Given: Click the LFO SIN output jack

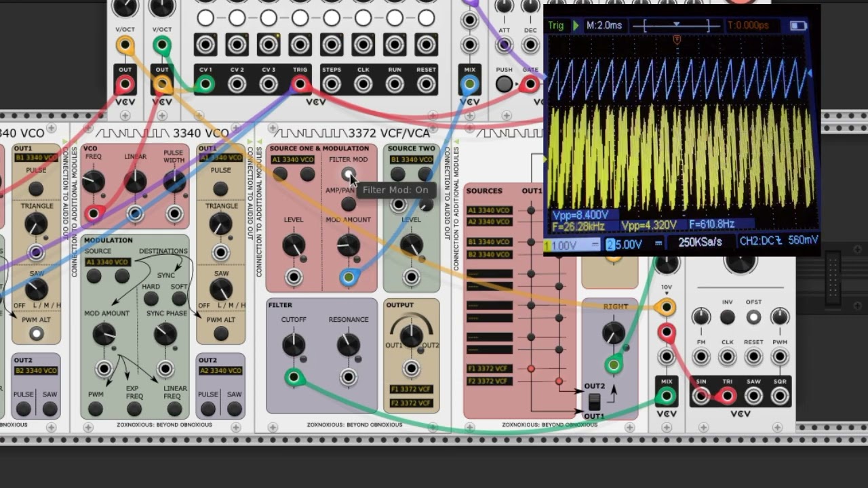Looking at the screenshot, I should pos(701,396).
